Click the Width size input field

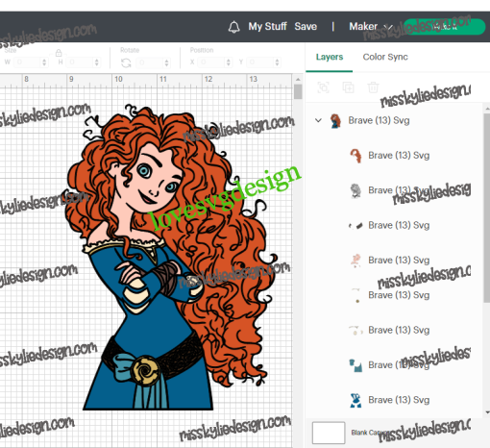[27, 62]
